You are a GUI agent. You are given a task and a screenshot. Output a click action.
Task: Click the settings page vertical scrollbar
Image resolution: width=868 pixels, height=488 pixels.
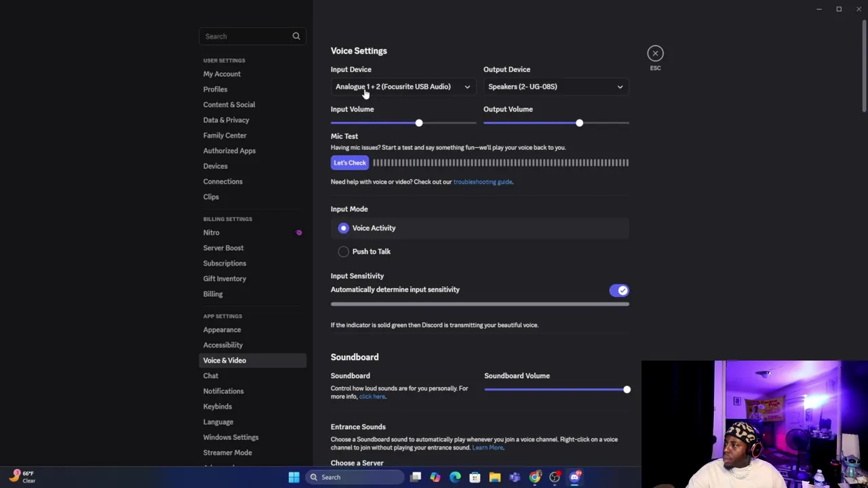coord(865,68)
